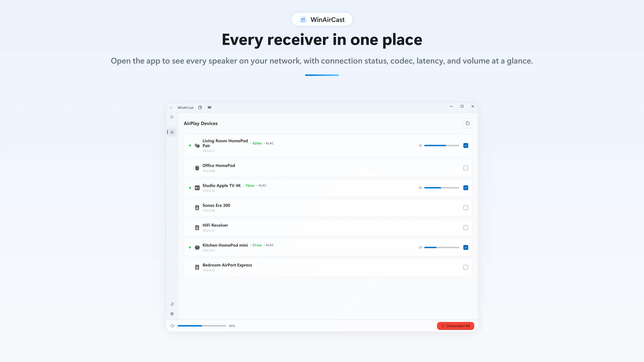Select the Kitchen HomePod mini name
644x362 pixels.
click(225, 245)
